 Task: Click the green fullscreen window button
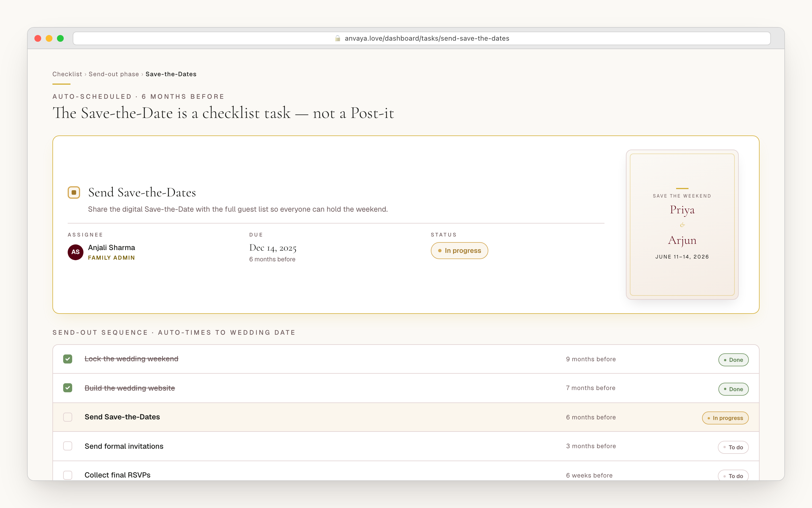point(60,38)
